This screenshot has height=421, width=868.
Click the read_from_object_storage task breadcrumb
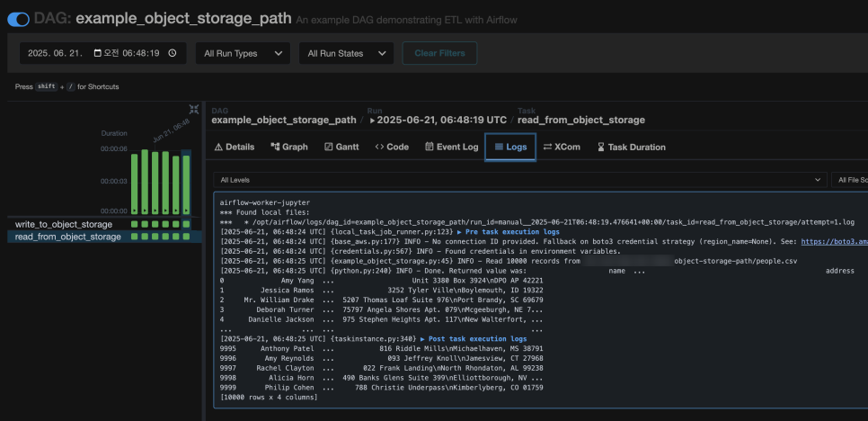coord(581,120)
